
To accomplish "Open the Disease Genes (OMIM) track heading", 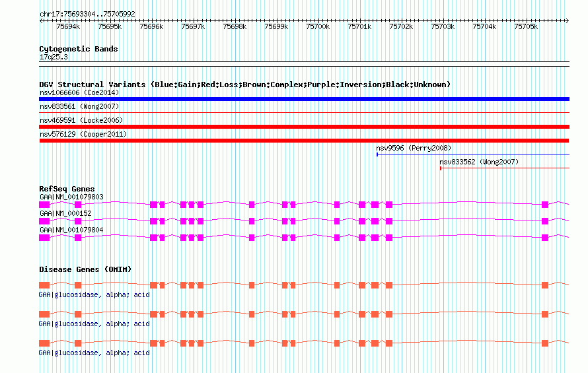I will pos(85,269).
